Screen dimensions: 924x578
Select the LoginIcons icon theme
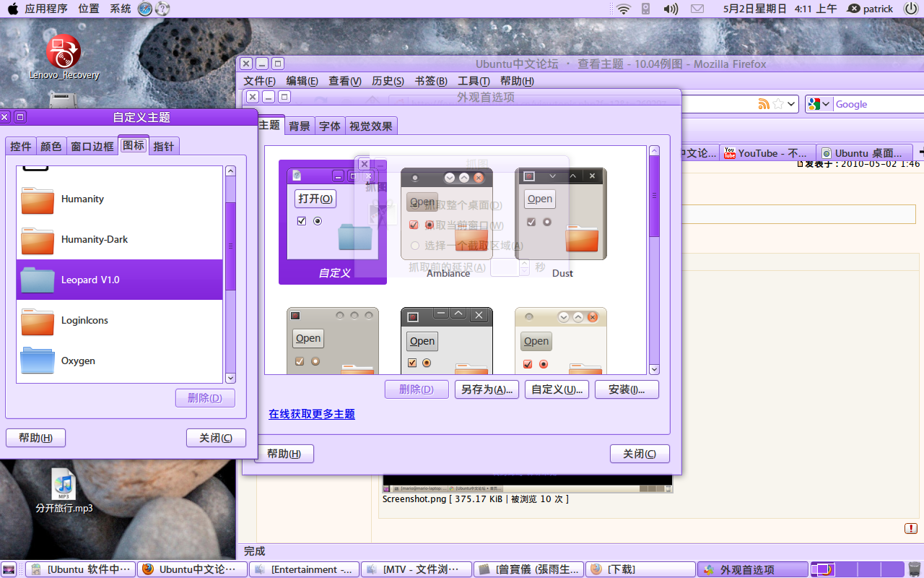pyautogui.click(x=119, y=320)
